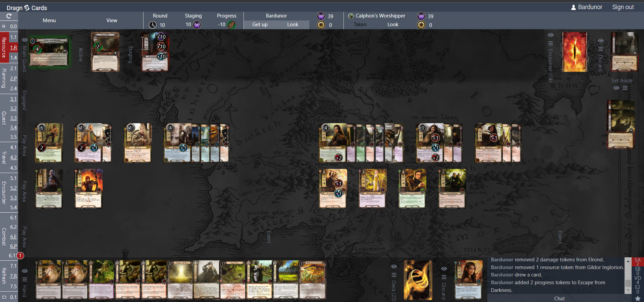
Task: Toggle the Hand eye icon
Action: [x=25, y=271]
